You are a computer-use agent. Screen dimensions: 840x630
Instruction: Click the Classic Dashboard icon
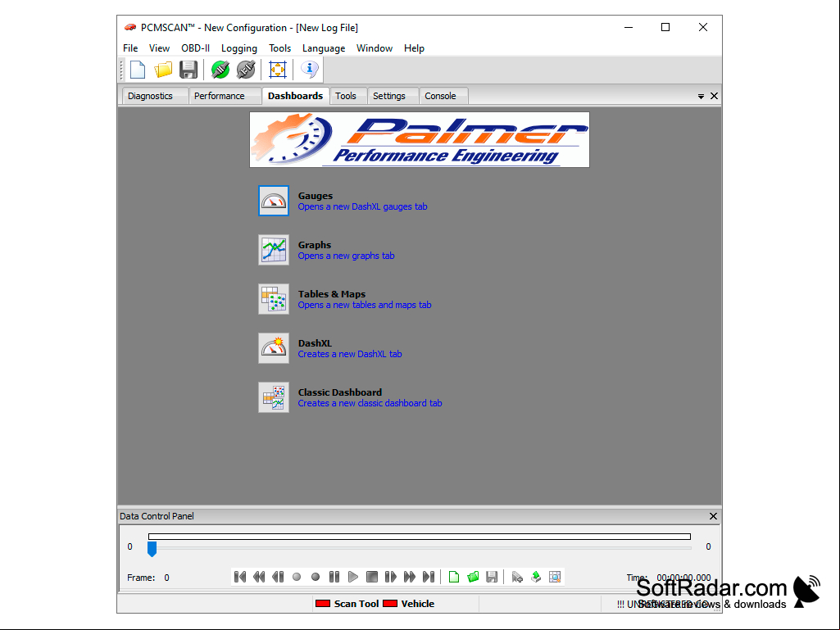tap(274, 397)
